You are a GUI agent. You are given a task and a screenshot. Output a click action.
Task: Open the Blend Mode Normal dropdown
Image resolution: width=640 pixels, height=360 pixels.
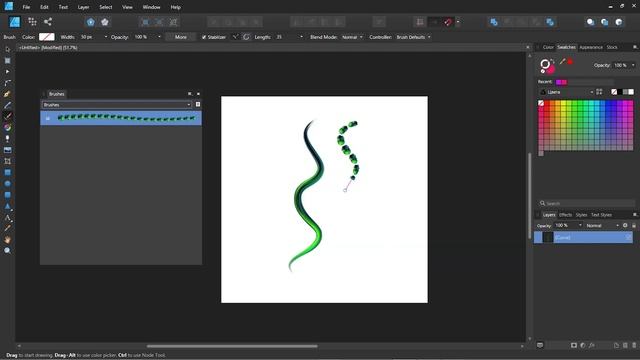click(x=352, y=37)
